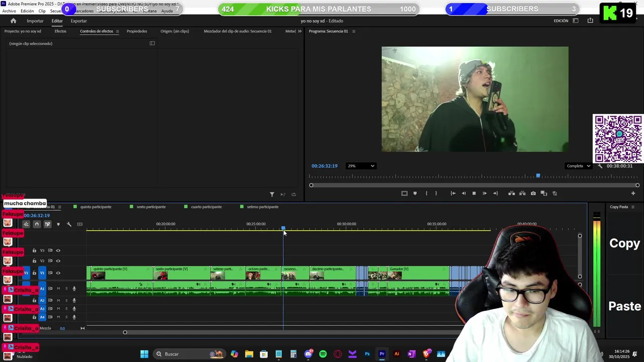The width and height of the screenshot is (644, 362).
Task: Go to In point button
Action: [x=453, y=194]
